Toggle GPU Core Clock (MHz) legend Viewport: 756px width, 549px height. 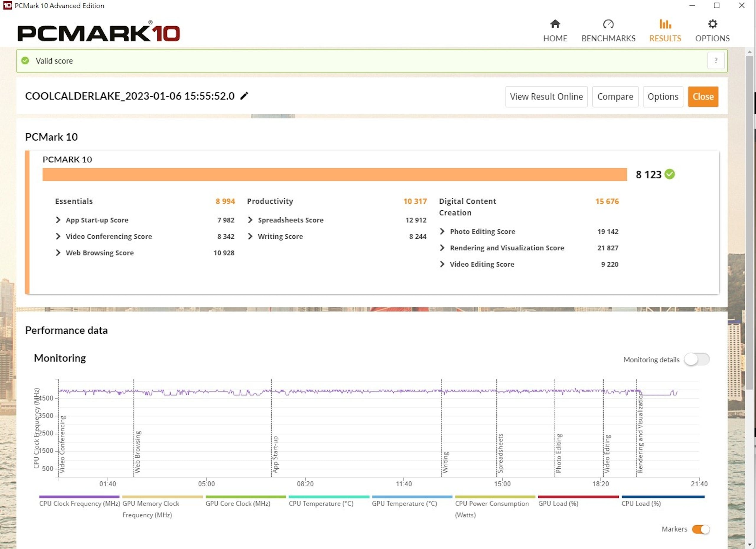pyautogui.click(x=246, y=502)
